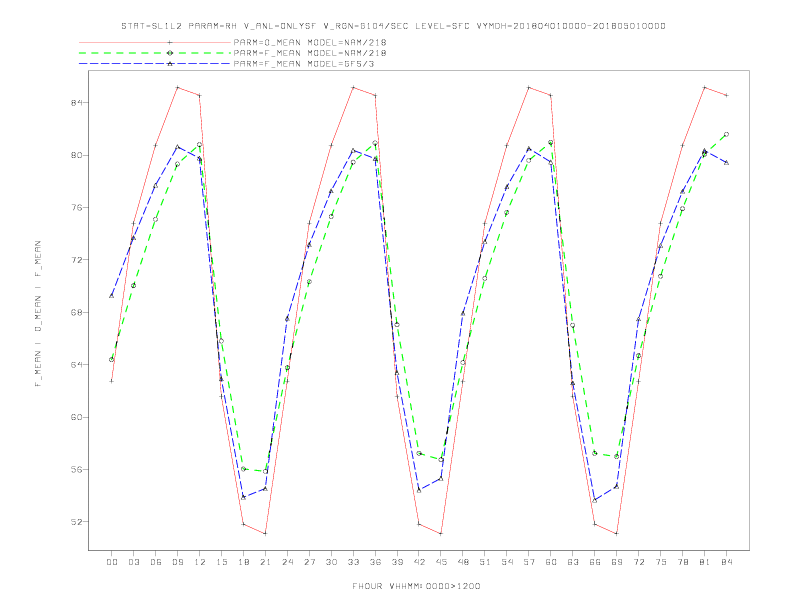Click the red solid legend line sample
The image size is (792, 612).
[x=155, y=42]
